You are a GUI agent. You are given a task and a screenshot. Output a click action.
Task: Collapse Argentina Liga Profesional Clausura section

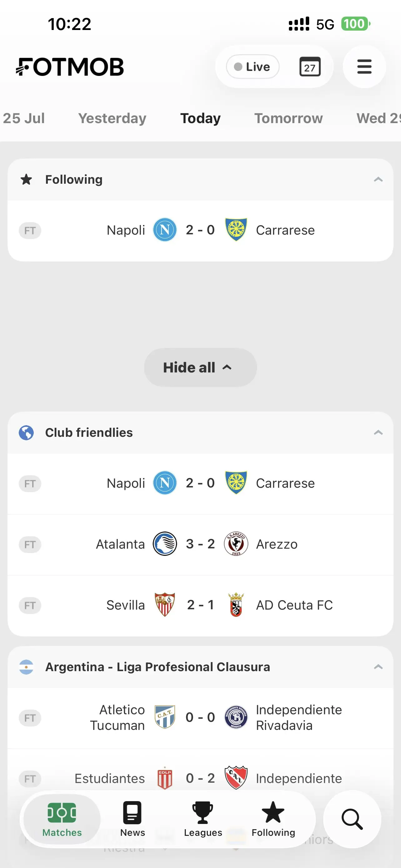click(x=378, y=667)
